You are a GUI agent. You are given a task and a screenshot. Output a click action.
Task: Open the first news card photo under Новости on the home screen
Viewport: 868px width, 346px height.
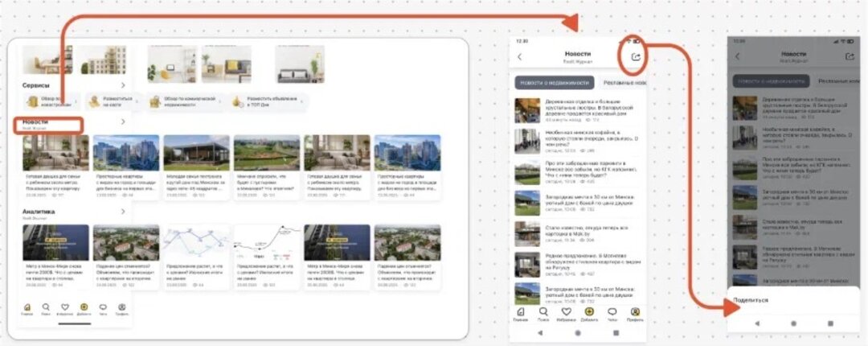tap(55, 153)
